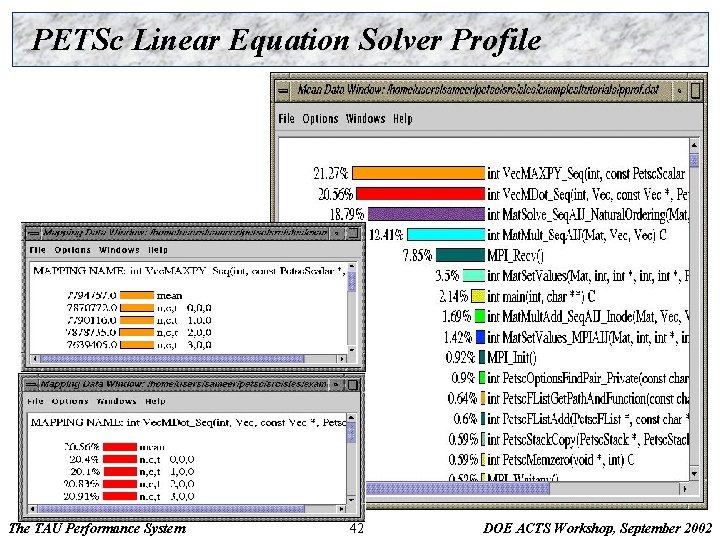Click scroll-down arrow in VecMAXPY Mapping window
This screenshot has height=540, width=720.
click(352, 350)
